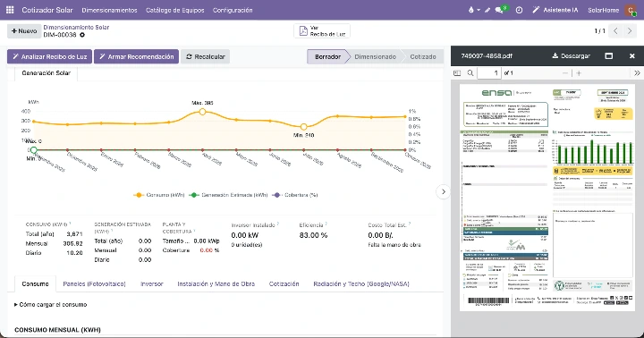Expand the dropdown arrow beside droplet icon
The width and height of the screenshot is (644, 338).
coord(479,10)
